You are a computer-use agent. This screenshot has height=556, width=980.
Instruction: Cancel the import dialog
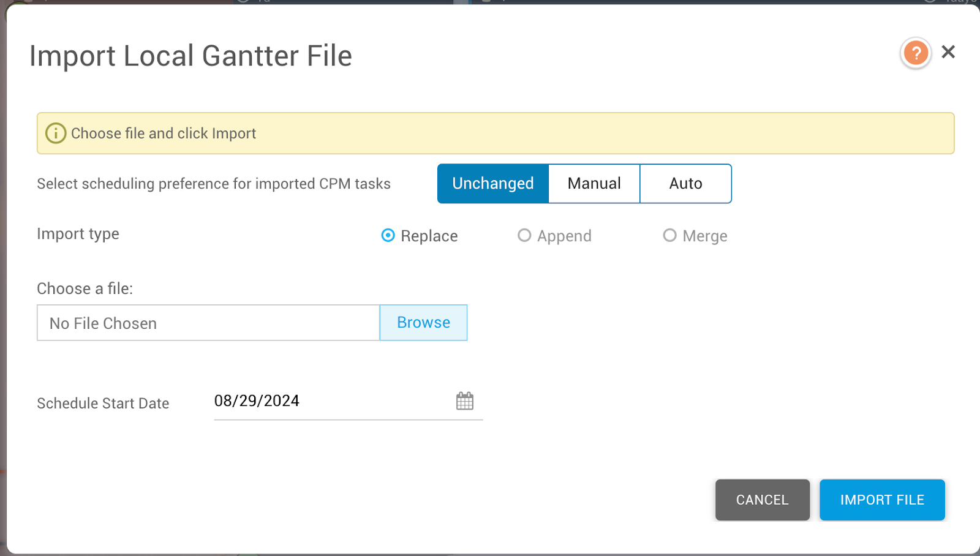pos(763,500)
